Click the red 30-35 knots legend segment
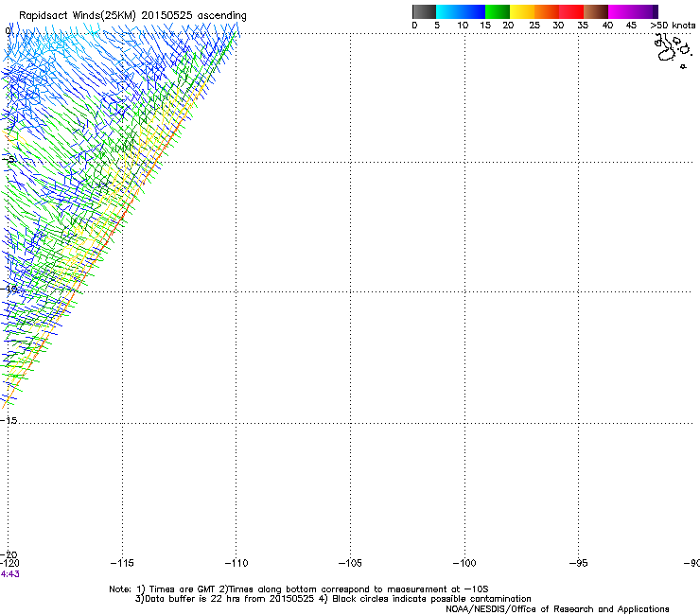 pos(571,11)
